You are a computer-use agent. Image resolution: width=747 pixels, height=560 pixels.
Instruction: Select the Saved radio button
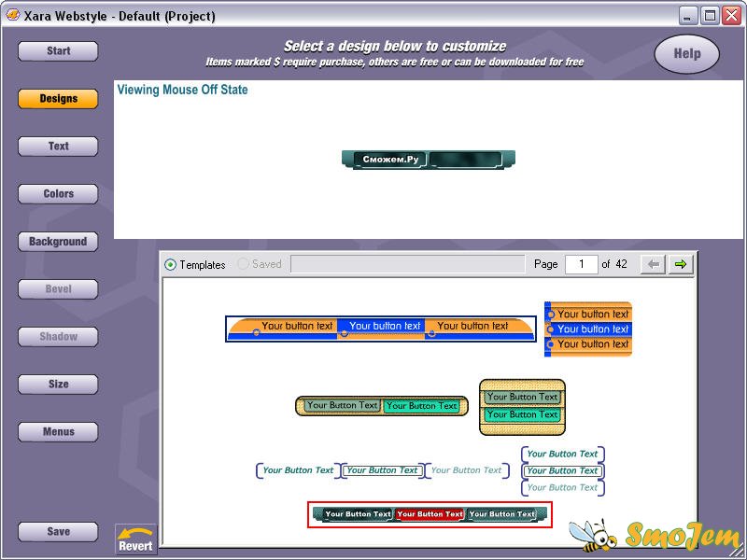coord(243,264)
